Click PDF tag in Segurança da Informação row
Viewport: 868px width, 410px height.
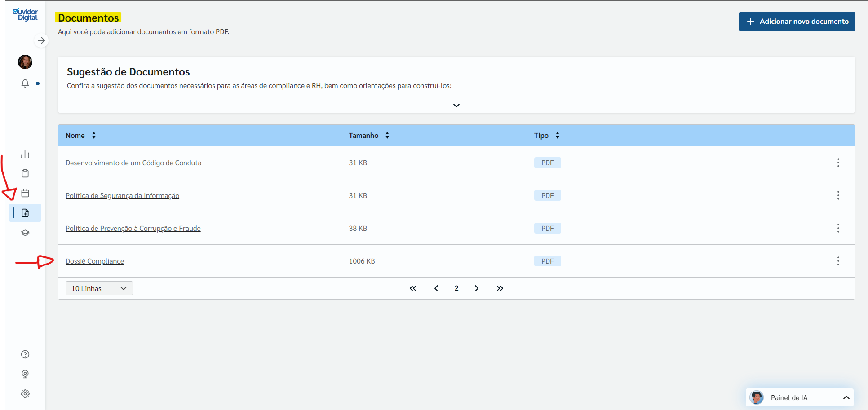[548, 195]
